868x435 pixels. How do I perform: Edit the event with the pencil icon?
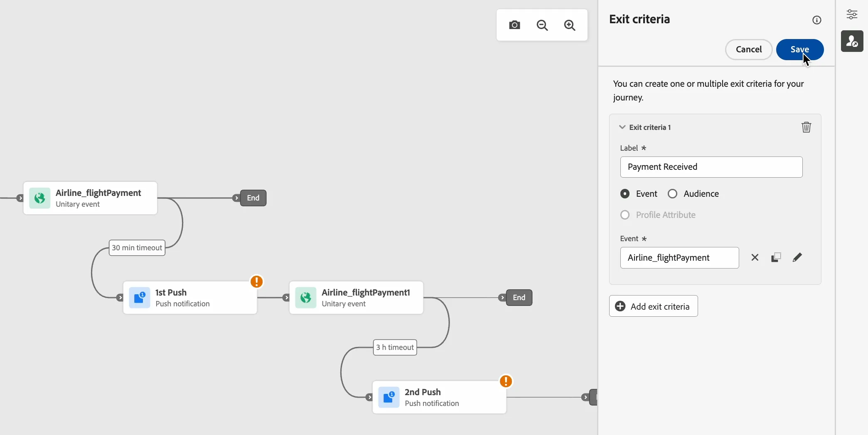tap(797, 257)
